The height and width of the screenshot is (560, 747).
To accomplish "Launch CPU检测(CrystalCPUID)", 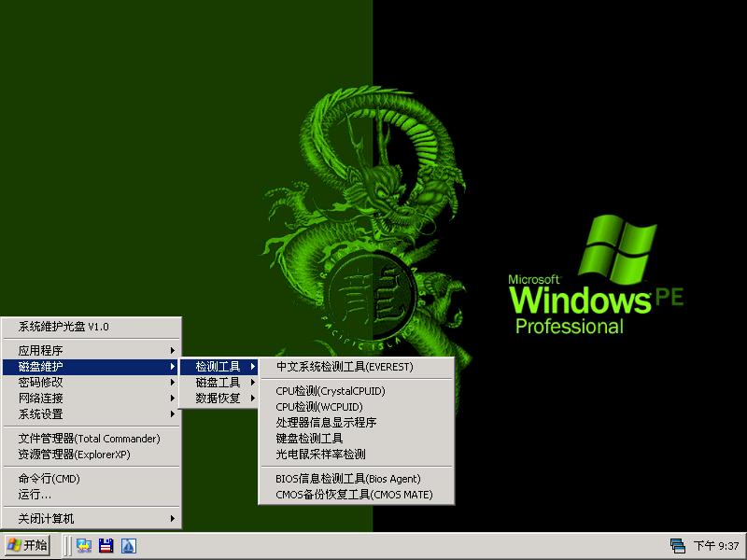I will click(357, 391).
